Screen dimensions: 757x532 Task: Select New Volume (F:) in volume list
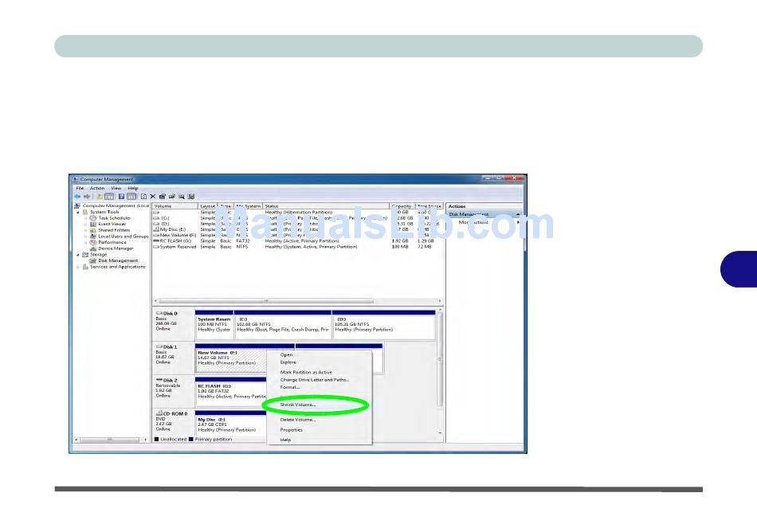tap(298, 236)
